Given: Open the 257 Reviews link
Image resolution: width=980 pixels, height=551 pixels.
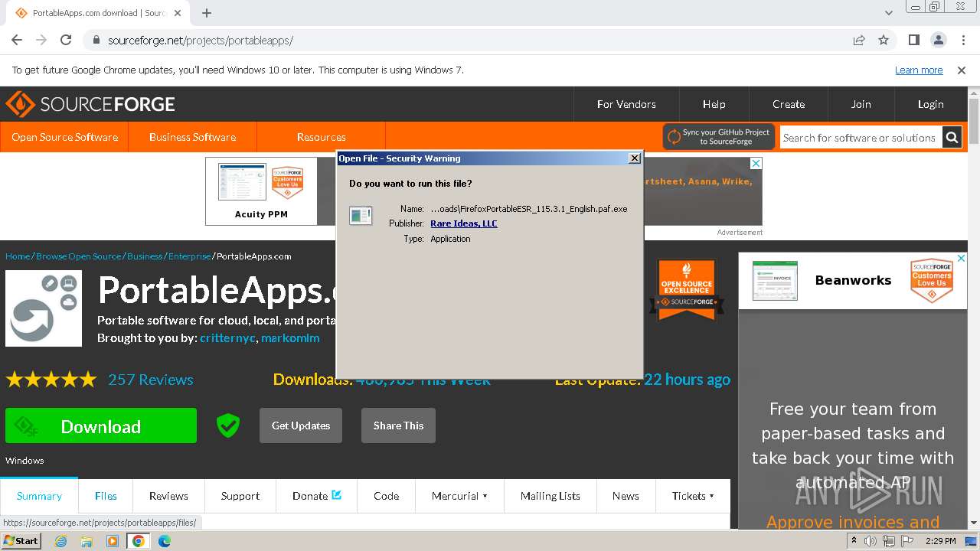Looking at the screenshot, I should coord(151,380).
